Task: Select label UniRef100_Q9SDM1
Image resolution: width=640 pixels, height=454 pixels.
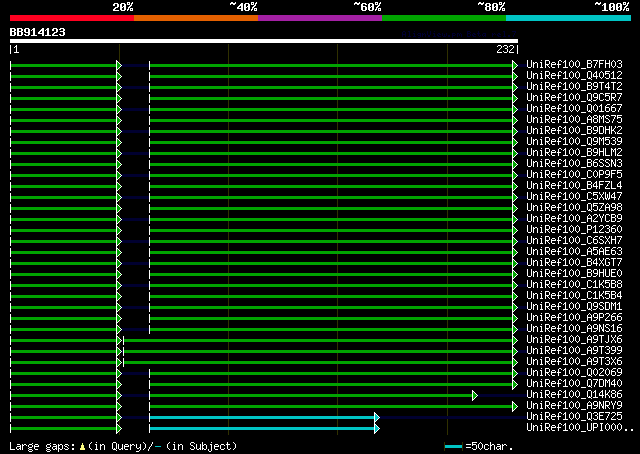Action: tap(574, 307)
